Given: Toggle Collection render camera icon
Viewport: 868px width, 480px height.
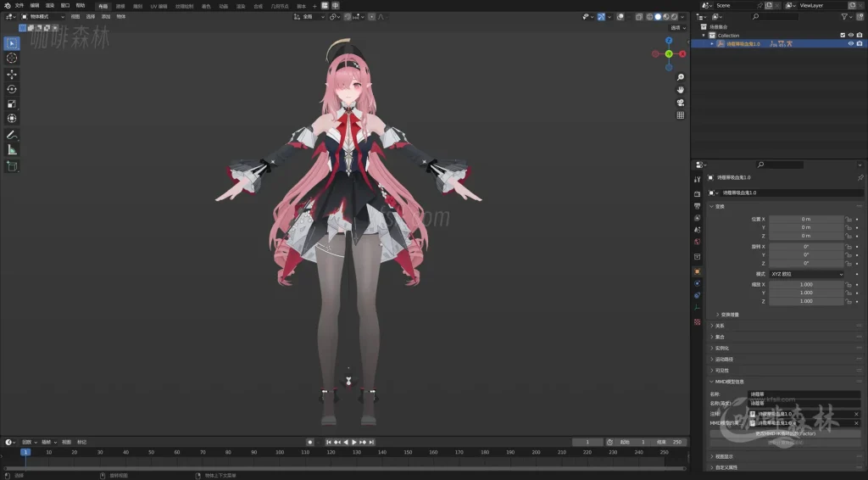Looking at the screenshot, I should click(860, 36).
